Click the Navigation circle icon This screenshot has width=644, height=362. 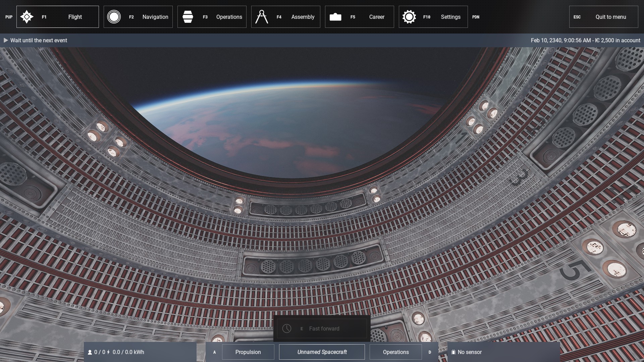tap(114, 17)
